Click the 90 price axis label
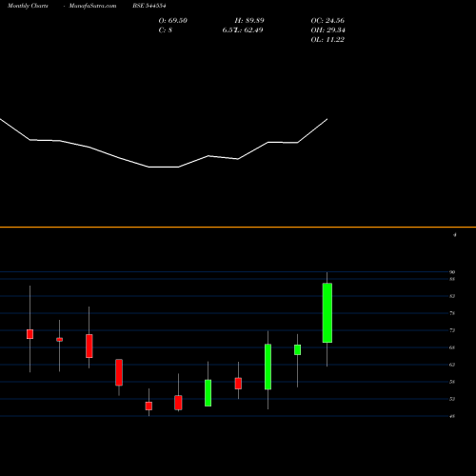Image resolution: width=476 pixels, height=476 pixels. click(452, 272)
